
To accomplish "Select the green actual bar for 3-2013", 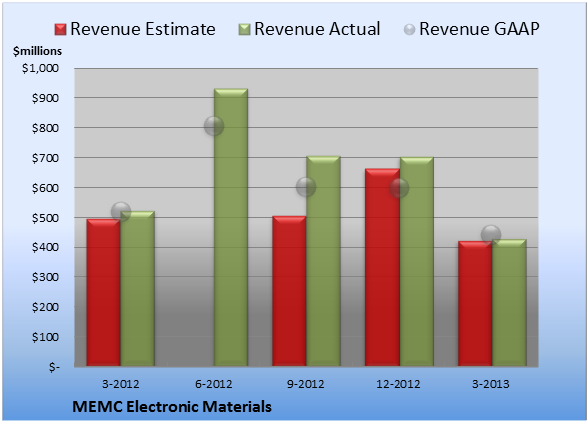I will pyautogui.click(x=509, y=303).
